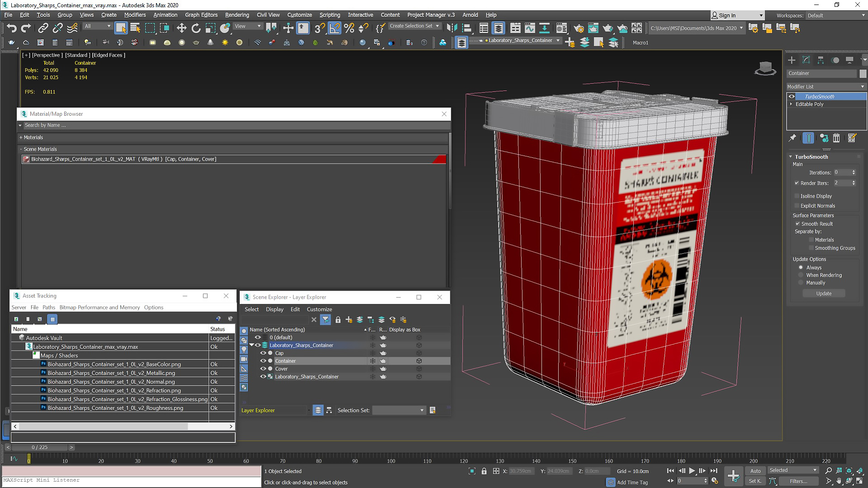Expand the Editable Poly modifier entry
The image size is (868, 488).
click(x=792, y=104)
